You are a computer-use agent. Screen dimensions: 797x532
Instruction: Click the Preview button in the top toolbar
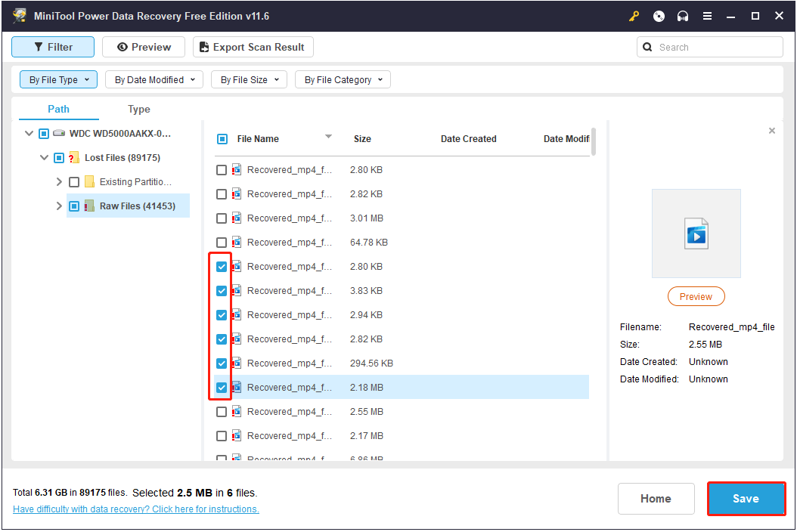[x=144, y=48]
